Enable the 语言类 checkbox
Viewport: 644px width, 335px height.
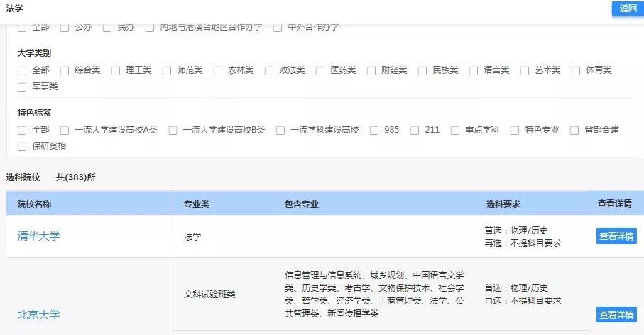pyautogui.click(x=474, y=70)
